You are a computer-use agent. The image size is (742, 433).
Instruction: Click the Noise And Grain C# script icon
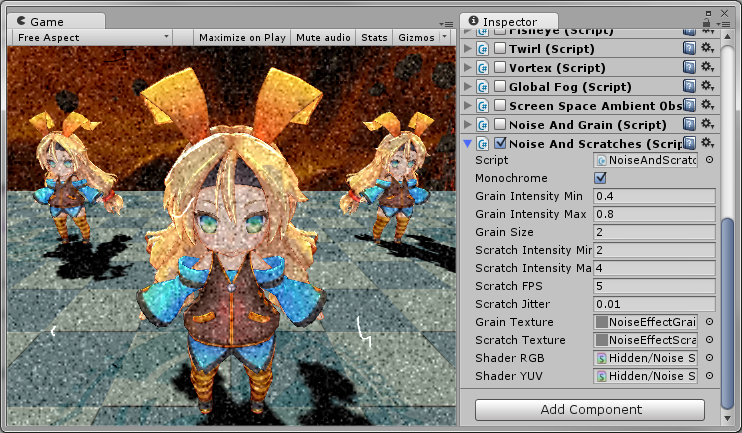pyautogui.click(x=482, y=124)
